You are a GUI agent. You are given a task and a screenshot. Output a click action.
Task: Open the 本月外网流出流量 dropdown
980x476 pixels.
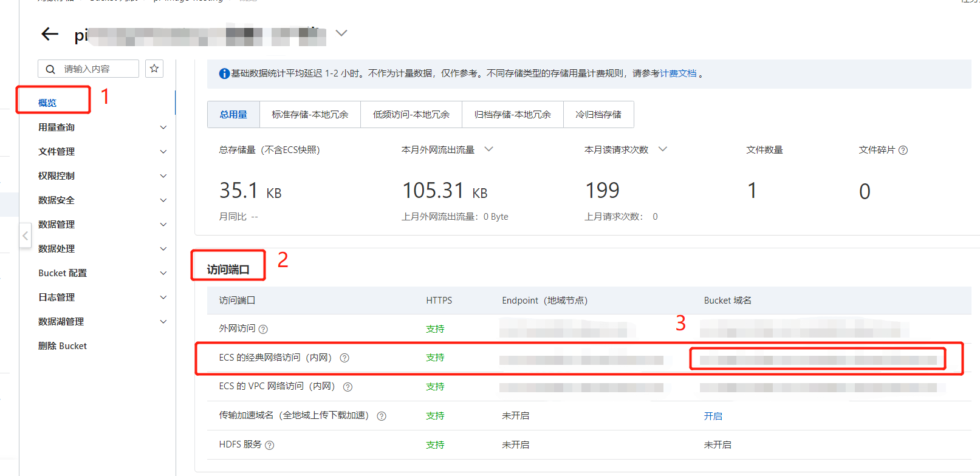click(x=488, y=149)
